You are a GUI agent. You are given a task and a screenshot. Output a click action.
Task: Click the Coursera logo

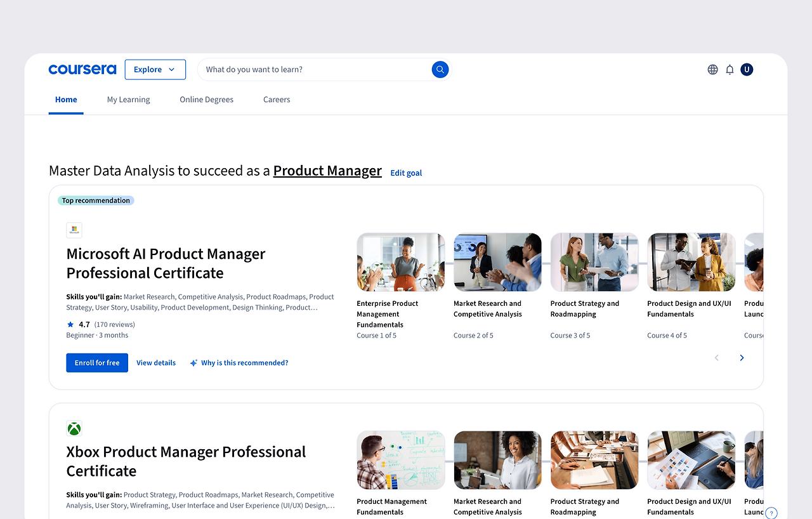click(x=82, y=70)
